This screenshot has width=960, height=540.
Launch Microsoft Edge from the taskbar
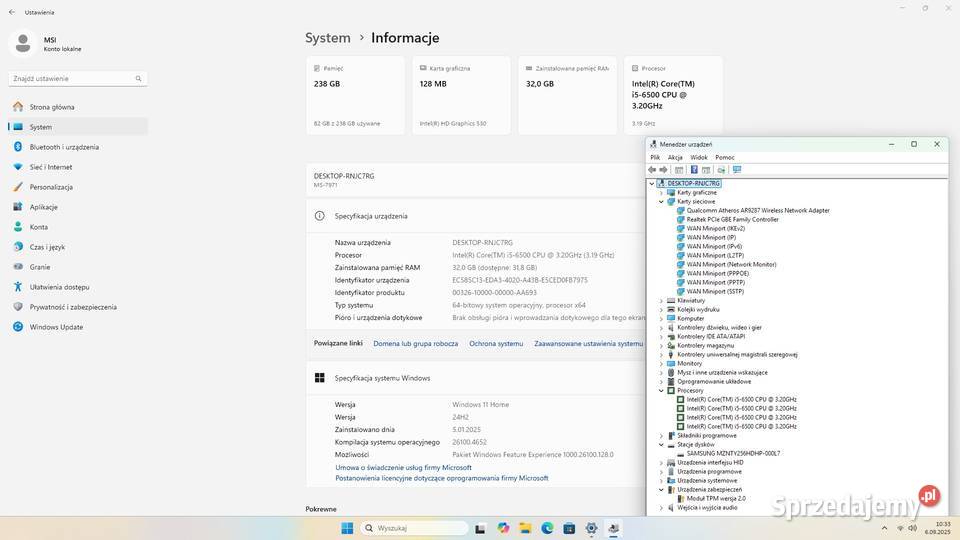click(x=547, y=528)
